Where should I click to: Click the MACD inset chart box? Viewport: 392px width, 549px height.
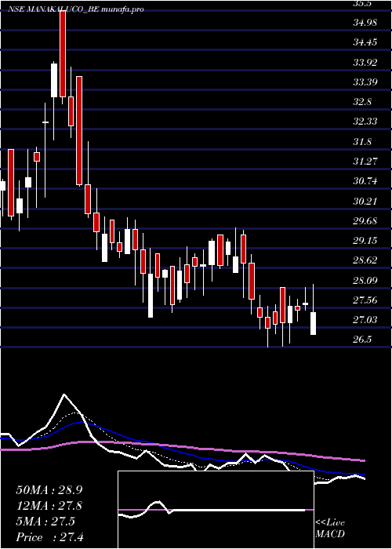point(216,510)
